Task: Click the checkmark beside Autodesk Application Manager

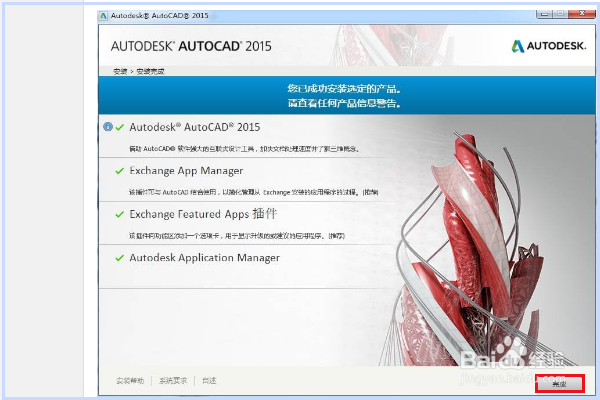Action: [x=120, y=258]
